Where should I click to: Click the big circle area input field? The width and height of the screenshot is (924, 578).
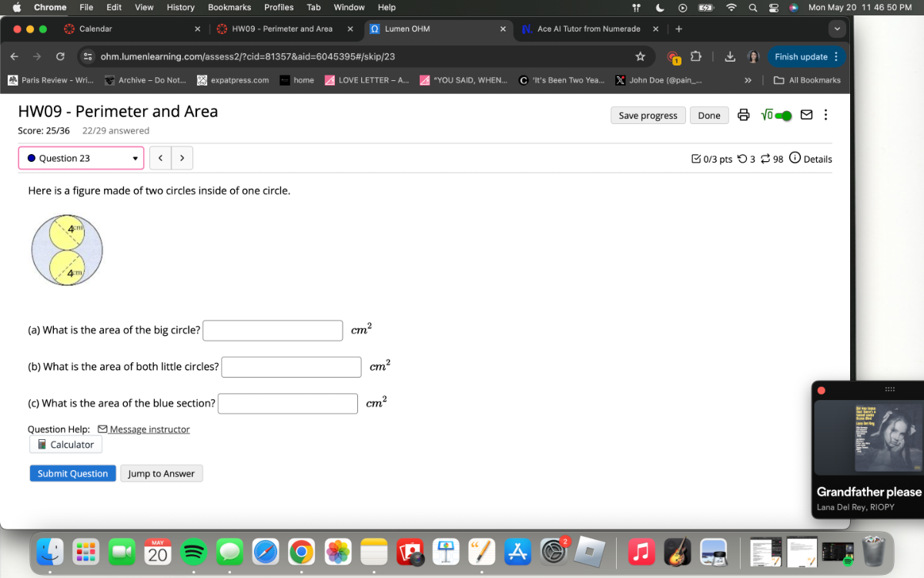[273, 331]
